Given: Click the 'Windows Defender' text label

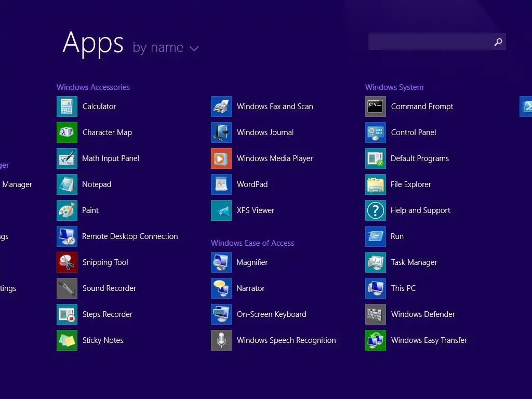Looking at the screenshot, I should coord(423,314).
